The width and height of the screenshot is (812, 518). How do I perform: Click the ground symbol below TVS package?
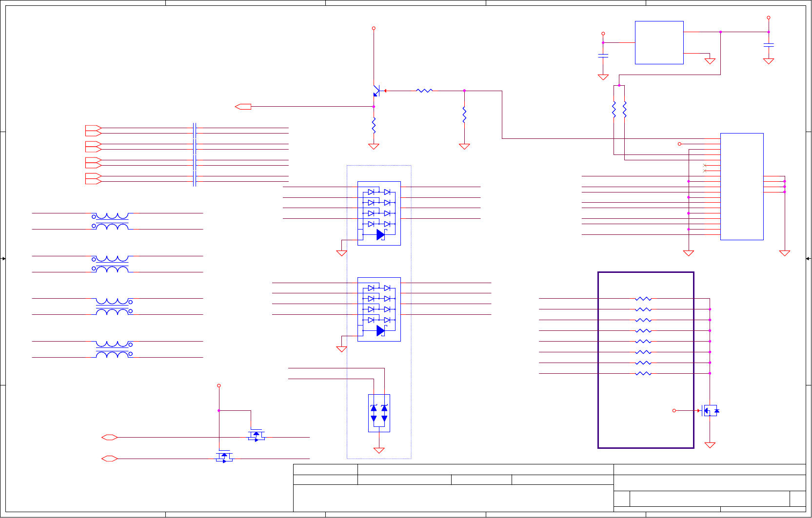[379, 451]
